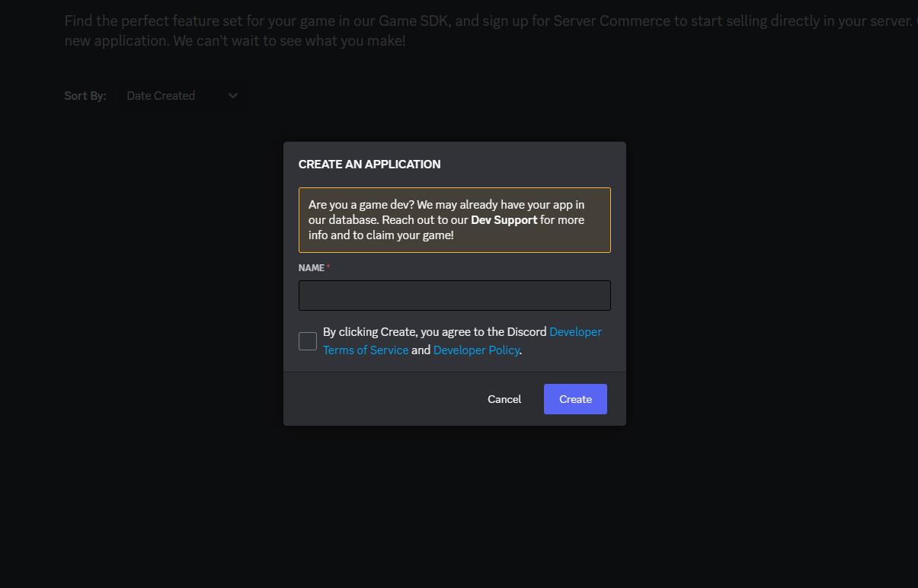Open the Developer Policy link
The height and width of the screenshot is (588, 918).
click(x=476, y=350)
